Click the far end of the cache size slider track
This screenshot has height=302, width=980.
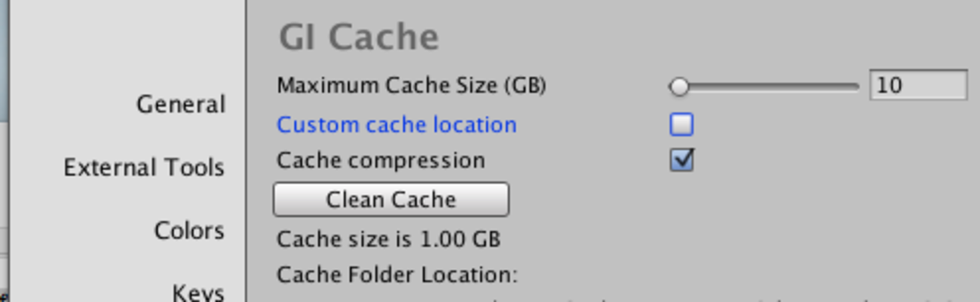(855, 87)
